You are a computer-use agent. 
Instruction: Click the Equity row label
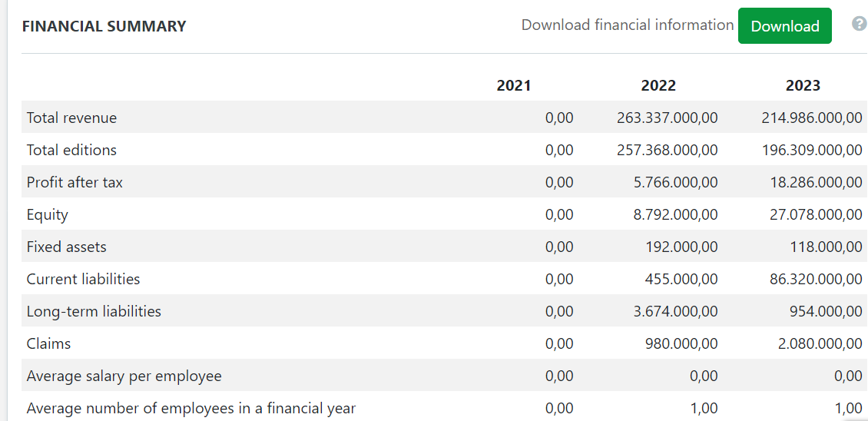coord(48,214)
